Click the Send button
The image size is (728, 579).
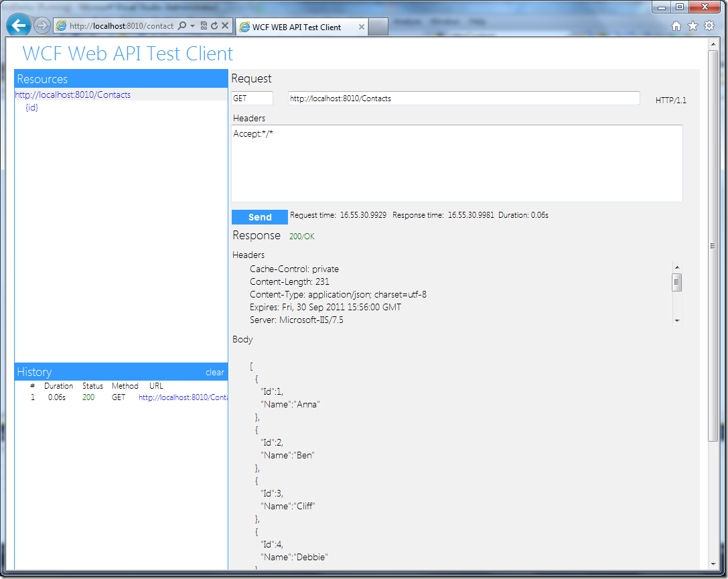[x=260, y=217]
